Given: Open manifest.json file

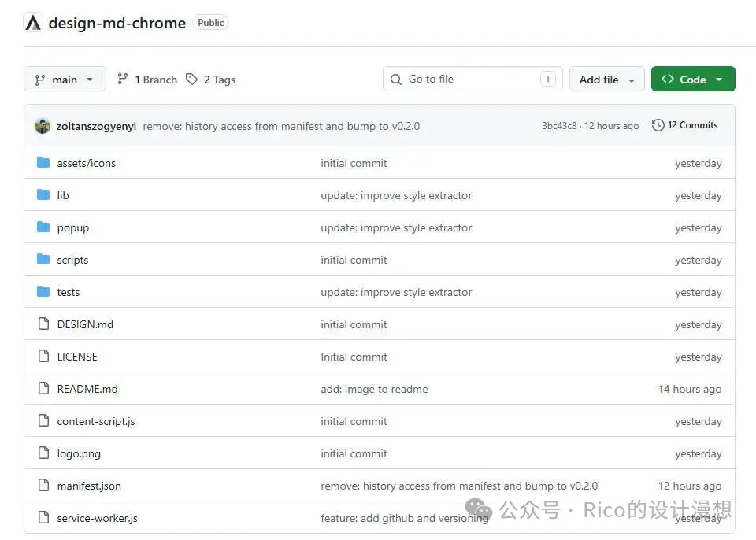Looking at the screenshot, I should click(x=89, y=486).
